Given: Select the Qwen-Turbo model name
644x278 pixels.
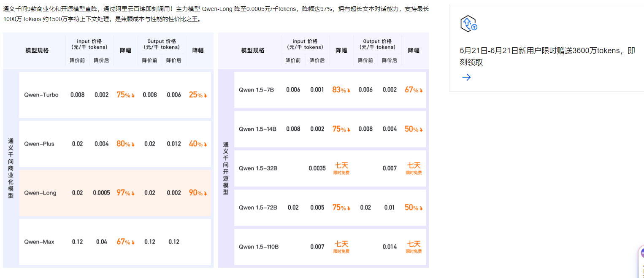Looking at the screenshot, I should [41, 95].
